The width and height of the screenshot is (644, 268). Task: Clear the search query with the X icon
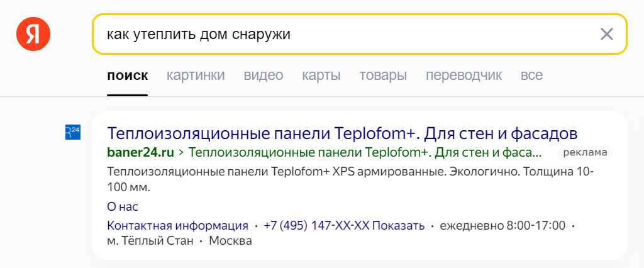(607, 34)
